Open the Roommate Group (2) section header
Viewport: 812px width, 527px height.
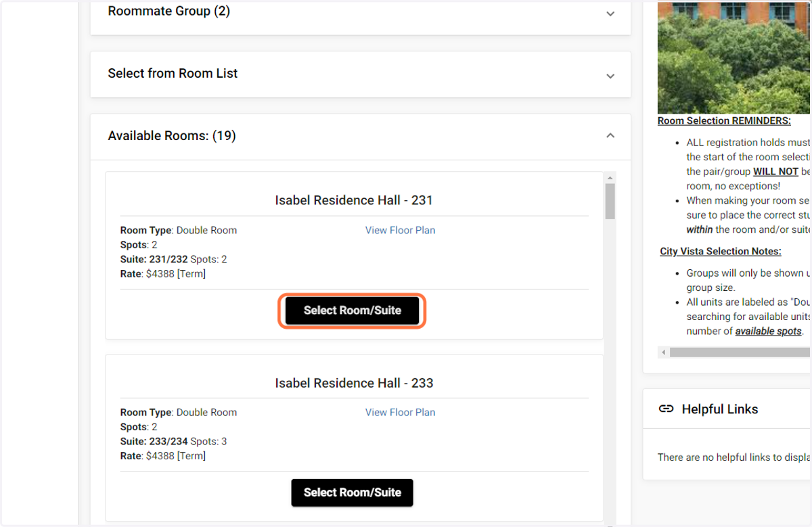pyautogui.click(x=361, y=17)
